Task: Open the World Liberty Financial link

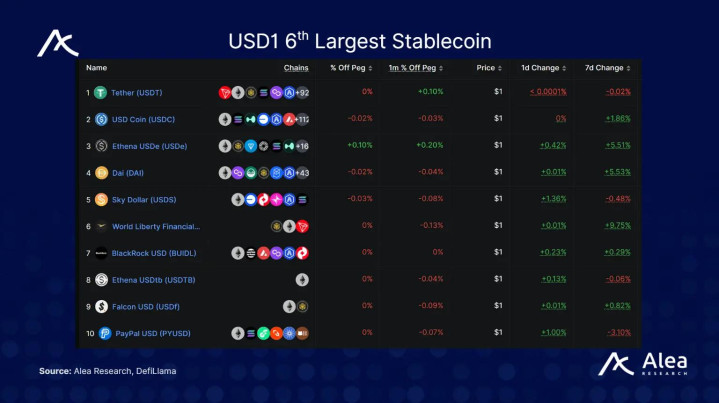Action: [156, 226]
